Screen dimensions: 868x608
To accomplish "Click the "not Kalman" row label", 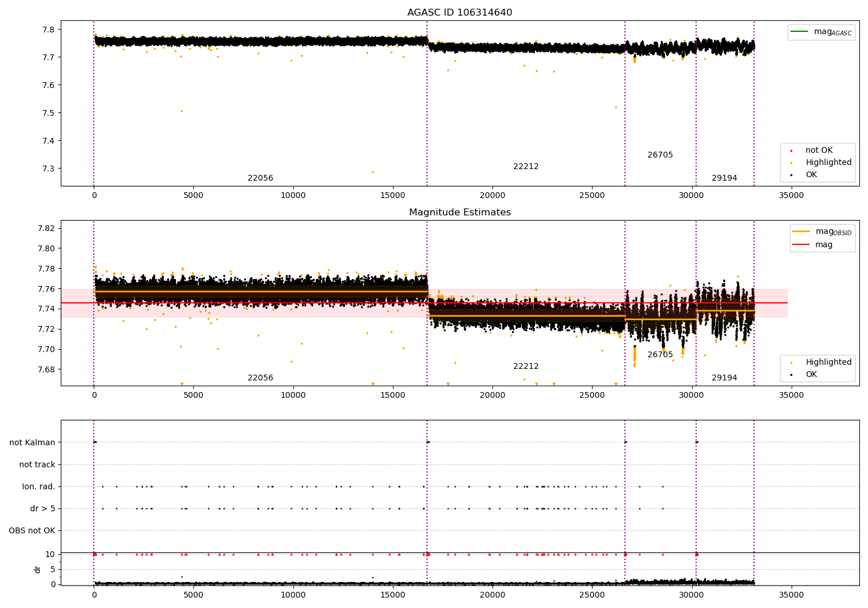I will [32, 442].
